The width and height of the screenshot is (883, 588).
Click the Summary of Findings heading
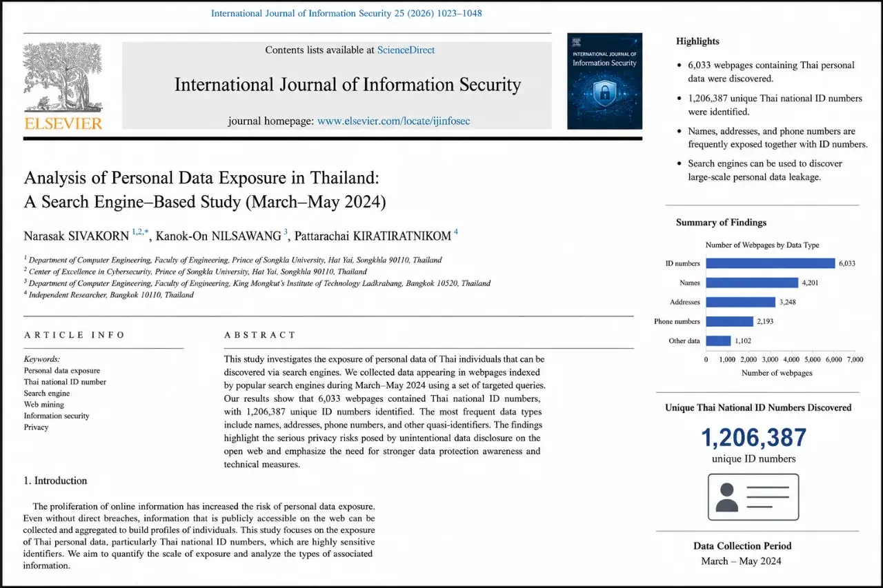721,223
